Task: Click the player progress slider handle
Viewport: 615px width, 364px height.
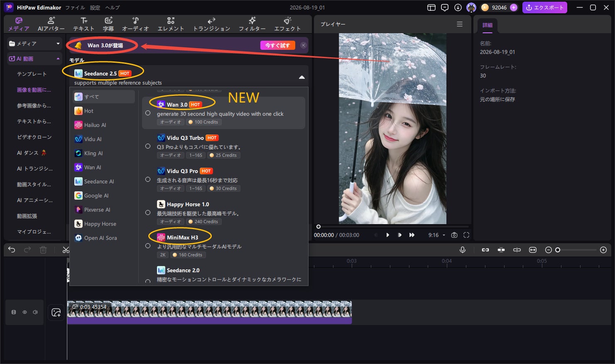Action: tap(319, 227)
